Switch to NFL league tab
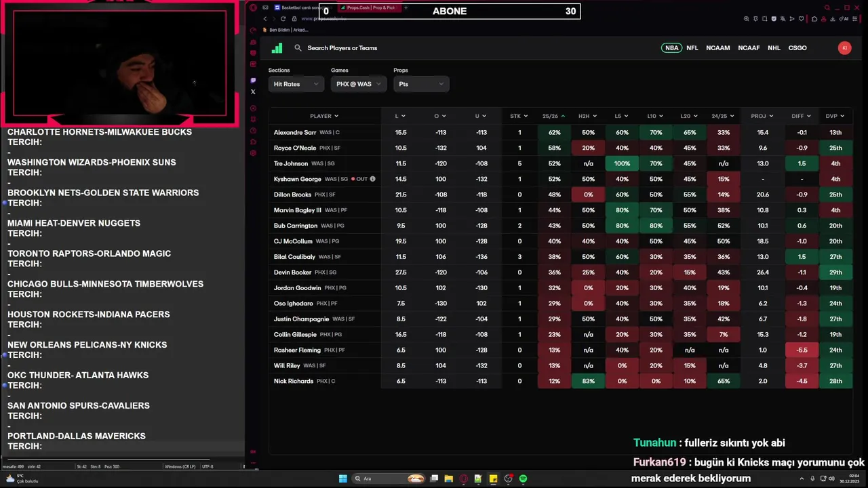 tap(692, 48)
